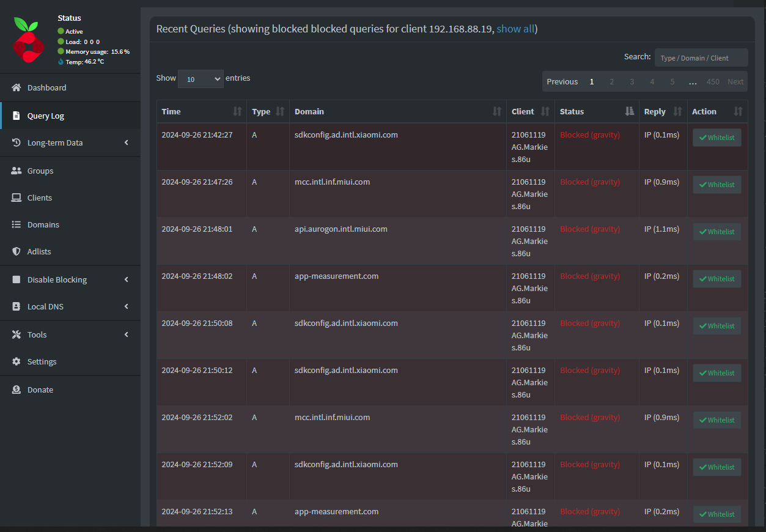Whitelist the 21:50:08 sdkconfig query

717,326
